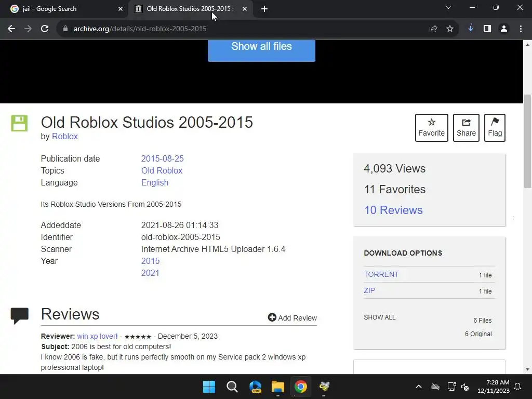
Task: Open the year 2015 link
Action: (x=150, y=261)
